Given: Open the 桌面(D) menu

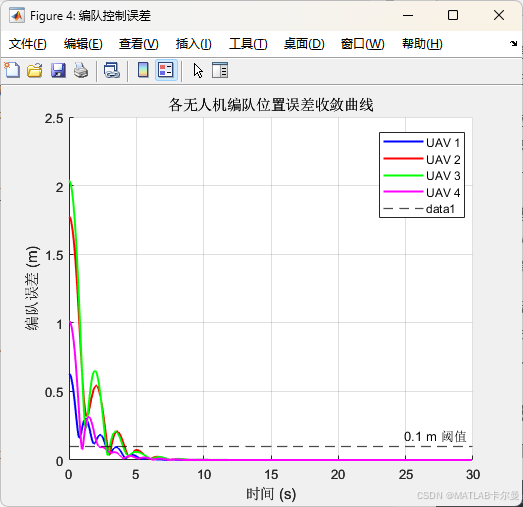Looking at the screenshot, I should click(x=304, y=44).
